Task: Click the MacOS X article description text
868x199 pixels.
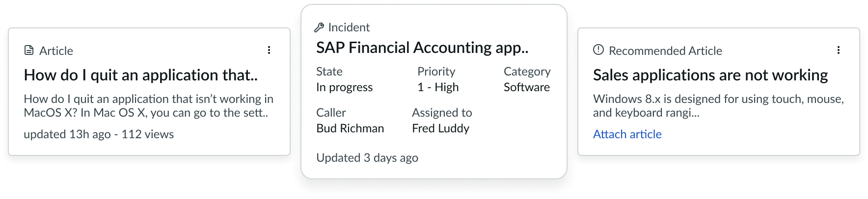Action: pyautogui.click(x=148, y=106)
